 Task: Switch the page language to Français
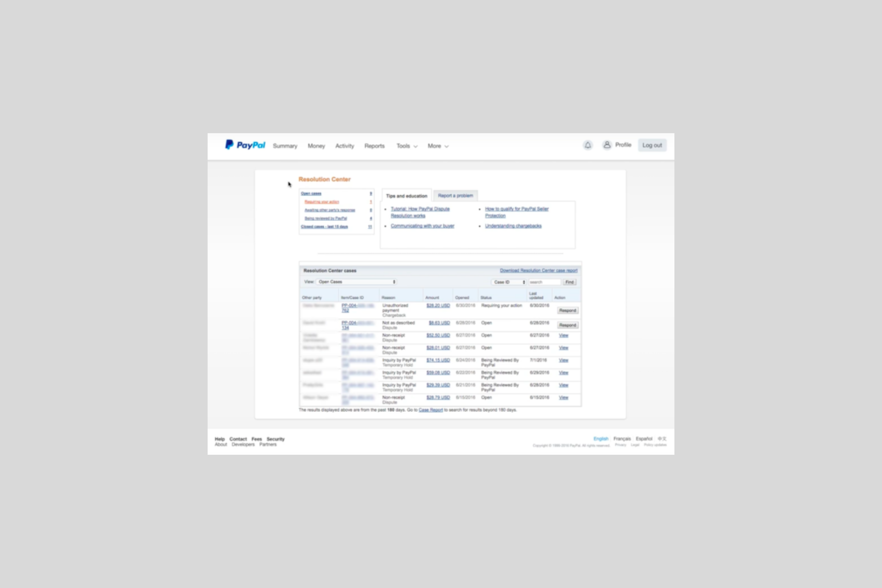coord(622,438)
